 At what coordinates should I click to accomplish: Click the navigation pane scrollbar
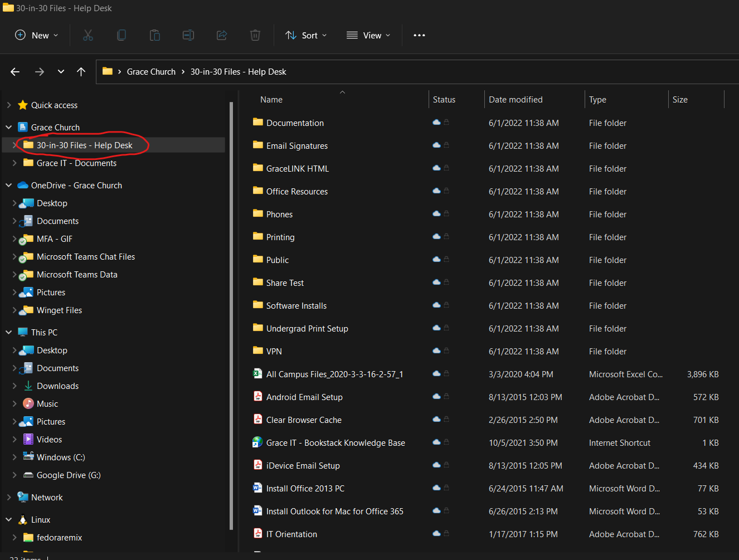click(231, 315)
